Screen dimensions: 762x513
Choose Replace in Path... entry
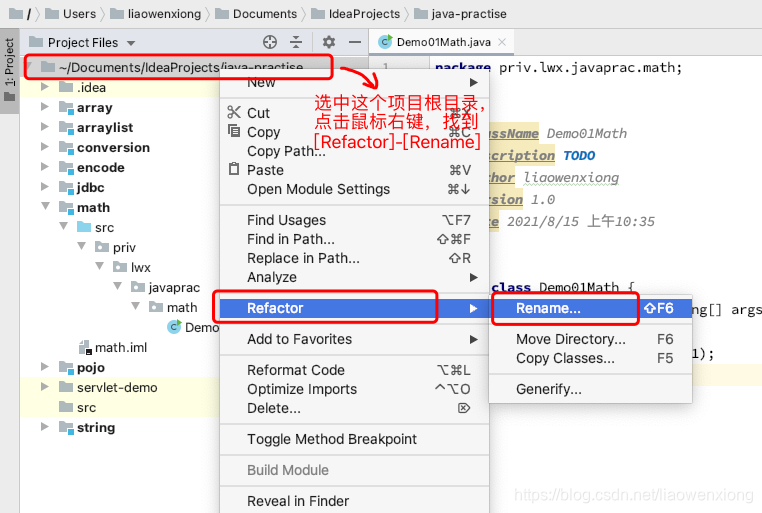pos(354,258)
